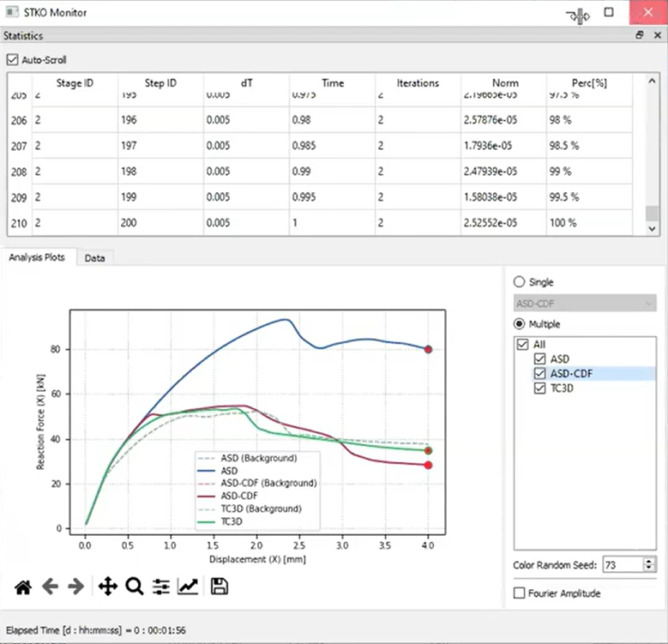
Task: Click the STKO Monitor window icon
Action: [12, 12]
